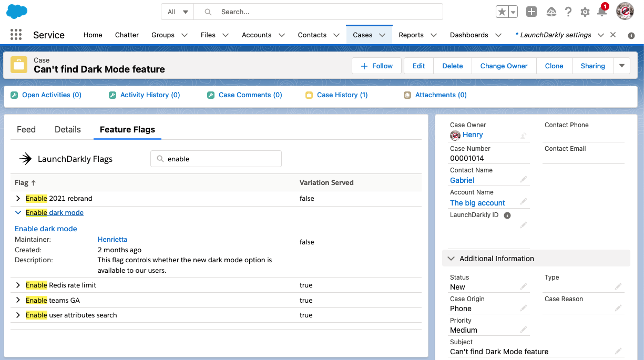This screenshot has height=360, width=644.
Task: Click the Case briefcase icon in header
Action: click(19, 65)
